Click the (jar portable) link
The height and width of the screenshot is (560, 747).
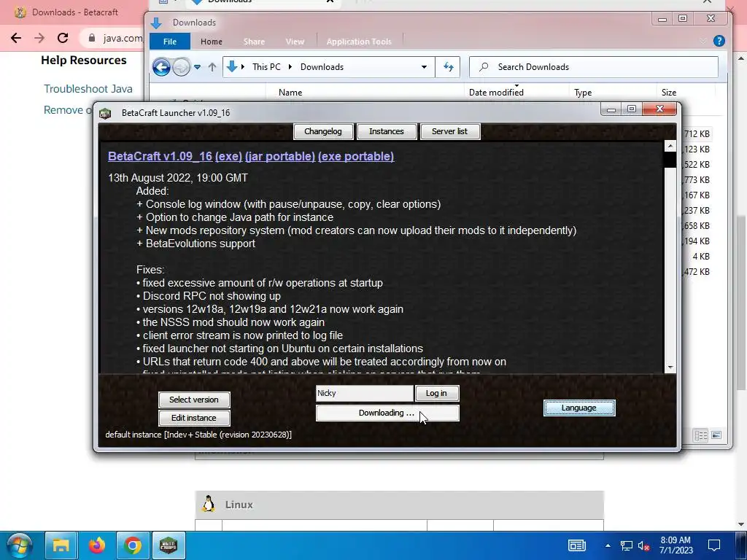click(x=280, y=156)
